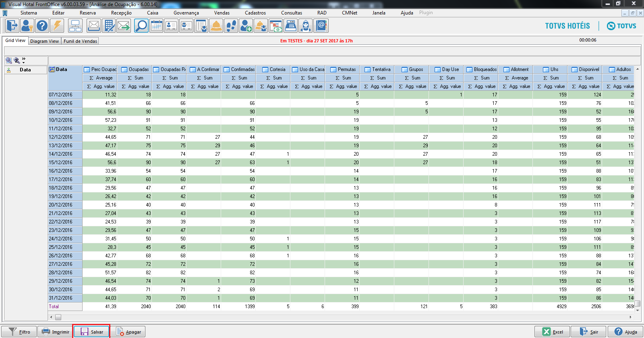Viewport: 644px width, 338px height.
Task: Click the exit door toolbar icon
Action: 12,26
